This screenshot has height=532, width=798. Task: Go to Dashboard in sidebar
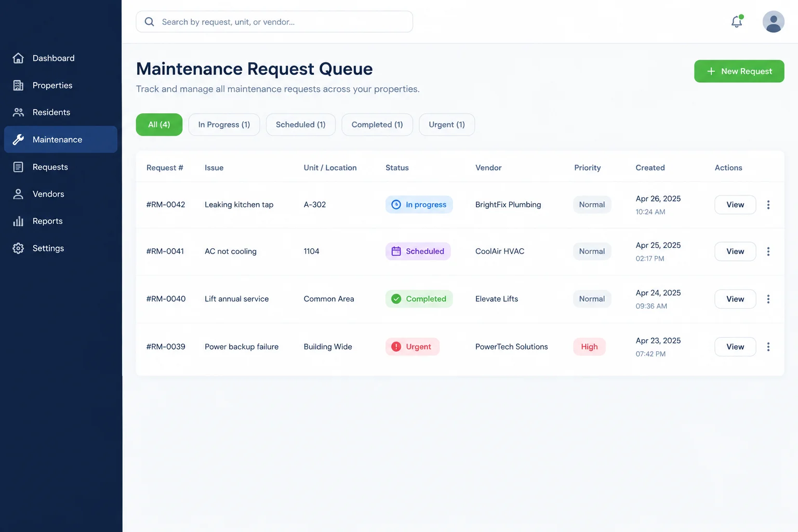(x=61, y=58)
